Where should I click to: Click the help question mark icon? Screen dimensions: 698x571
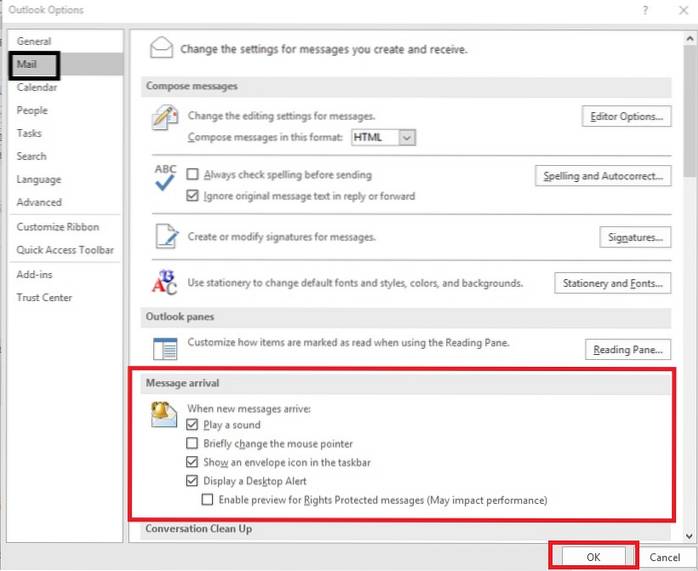tap(630, 10)
